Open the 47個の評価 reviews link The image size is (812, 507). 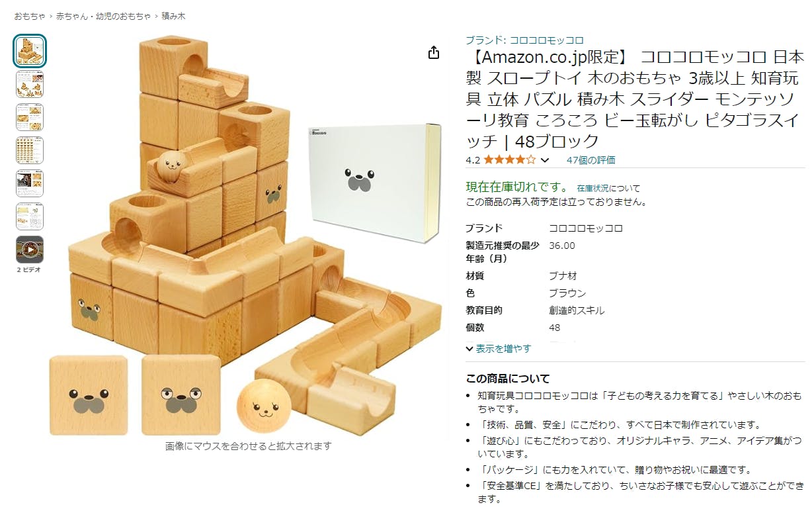click(590, 160)
